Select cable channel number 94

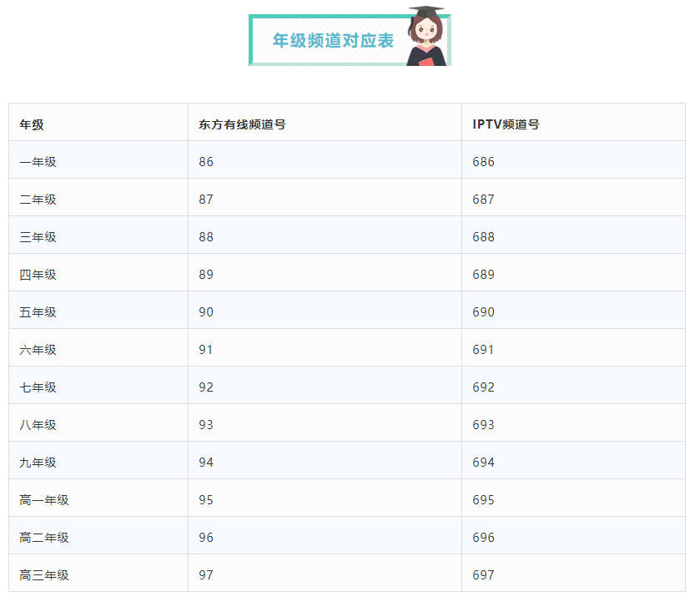(206, 463)
